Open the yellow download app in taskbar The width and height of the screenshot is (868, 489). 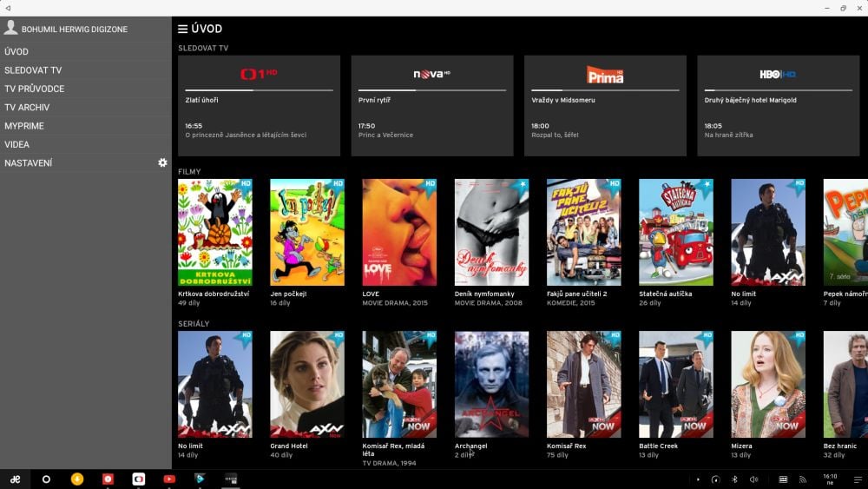click(x=77, y=479)
